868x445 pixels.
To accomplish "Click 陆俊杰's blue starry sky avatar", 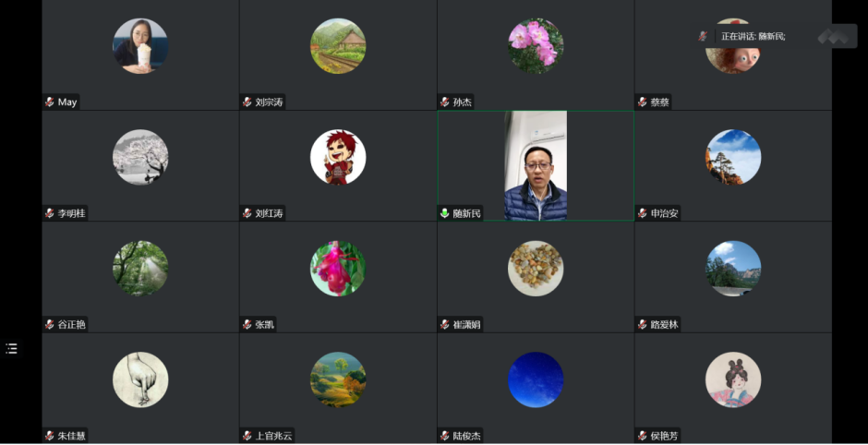I will (536, 379).
